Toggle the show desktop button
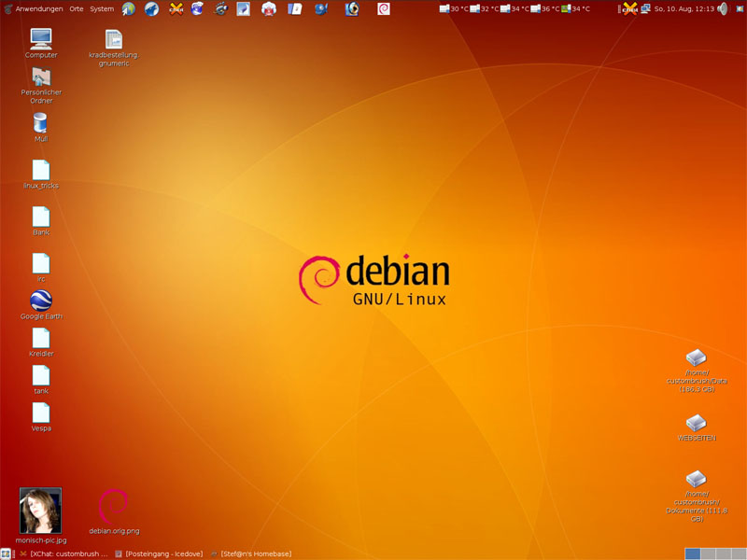The image size is (747, 560). 7,553
